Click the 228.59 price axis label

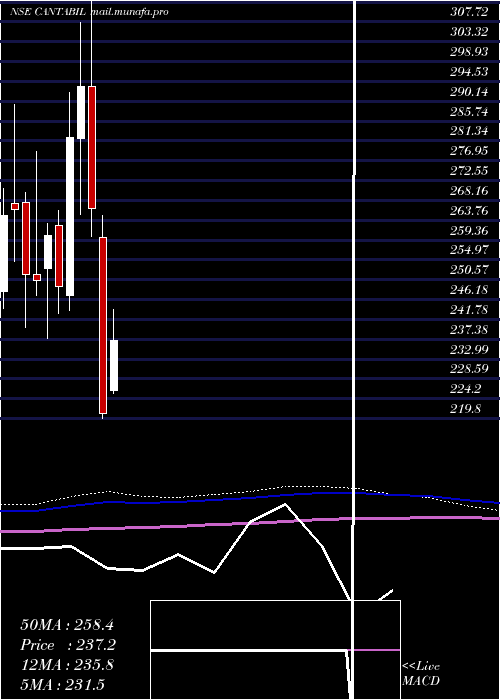click(469, 369)
